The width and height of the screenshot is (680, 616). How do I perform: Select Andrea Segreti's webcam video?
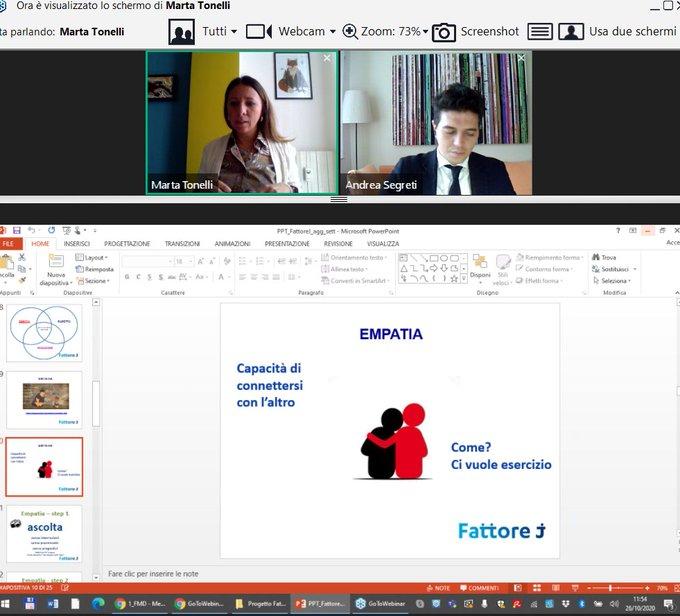point(436,123)
